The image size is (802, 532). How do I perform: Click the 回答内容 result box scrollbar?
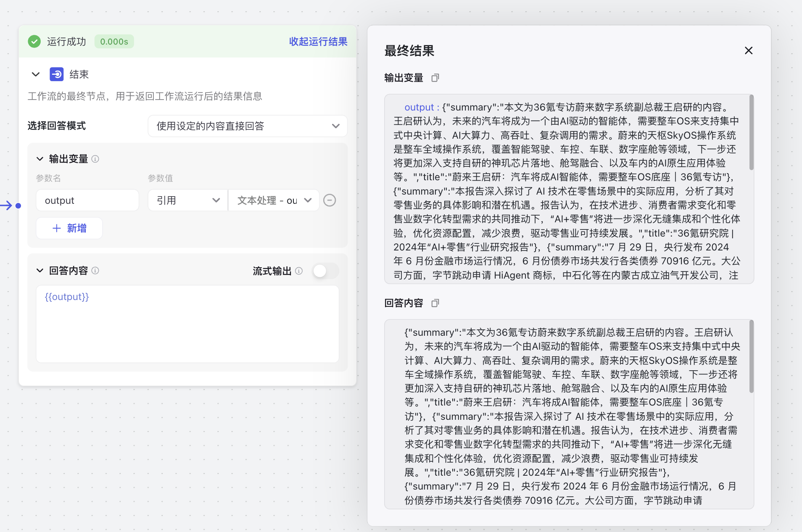[x=752, y=357]
